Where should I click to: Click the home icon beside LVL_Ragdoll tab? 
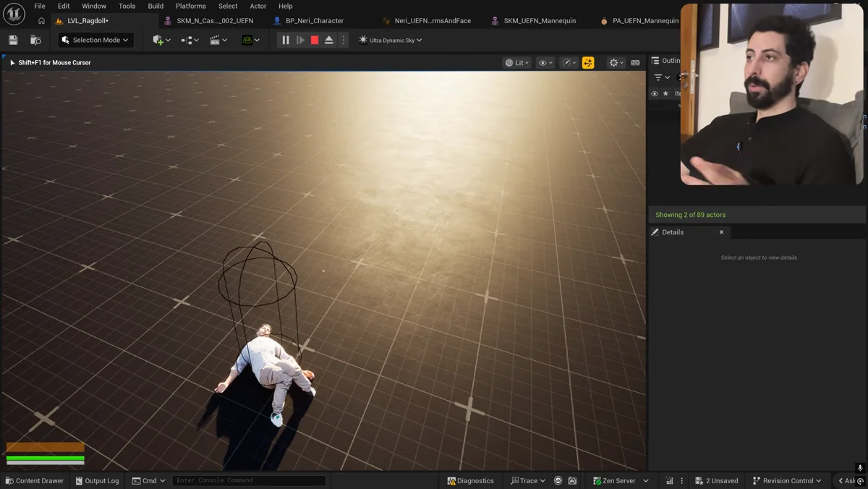pyautogui.click(x=41, y=21)
